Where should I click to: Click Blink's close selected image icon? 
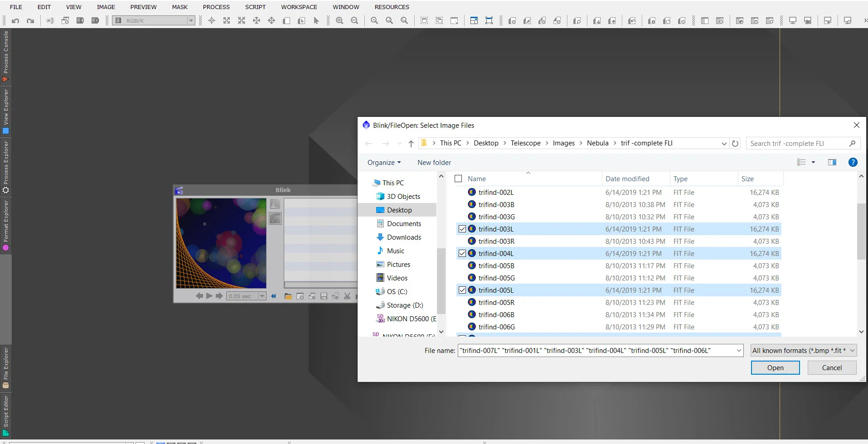300,296
